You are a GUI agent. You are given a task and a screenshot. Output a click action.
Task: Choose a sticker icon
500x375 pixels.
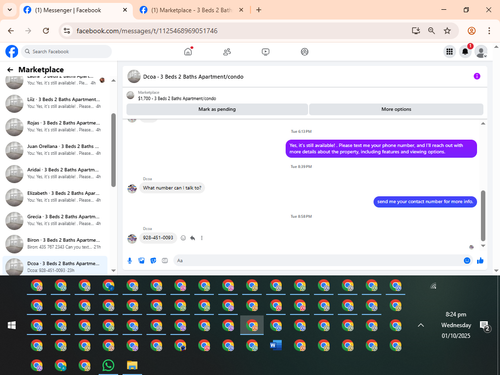coord(153,261)
